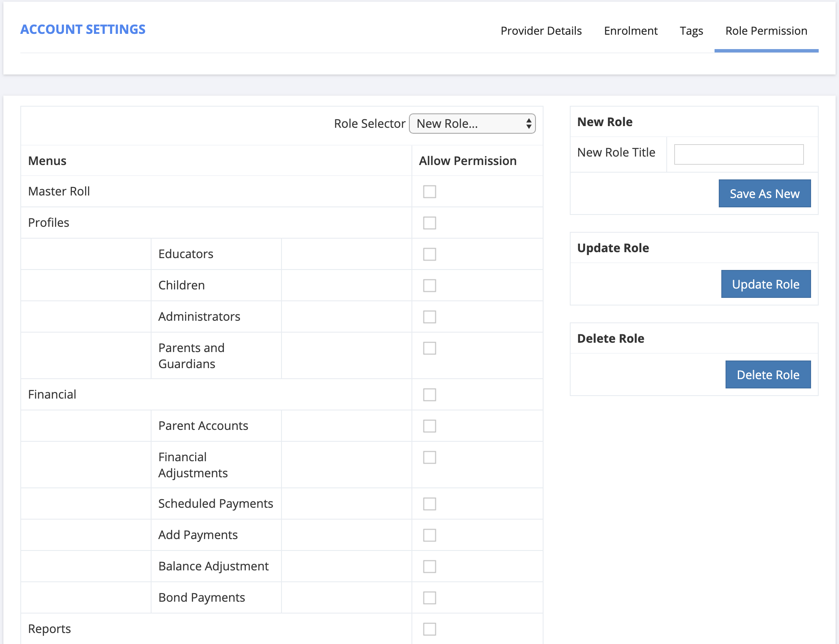Enable the Children permission
The height and width of the screenshot is (644, 839).
pos(429,286)
